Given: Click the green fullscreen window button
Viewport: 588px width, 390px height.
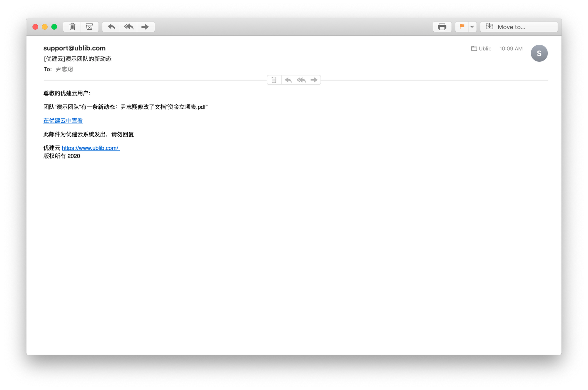Looking at the screenshot, I should (x=54, y=27).
